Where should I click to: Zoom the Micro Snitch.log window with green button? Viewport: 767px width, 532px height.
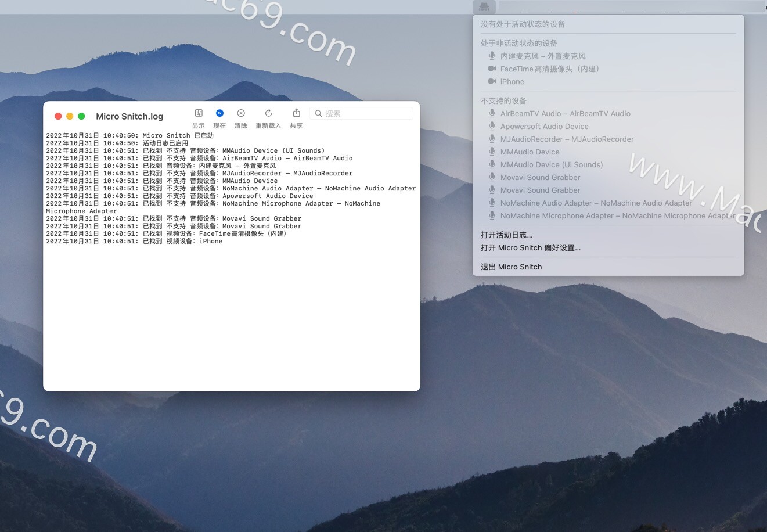point(81,116)
